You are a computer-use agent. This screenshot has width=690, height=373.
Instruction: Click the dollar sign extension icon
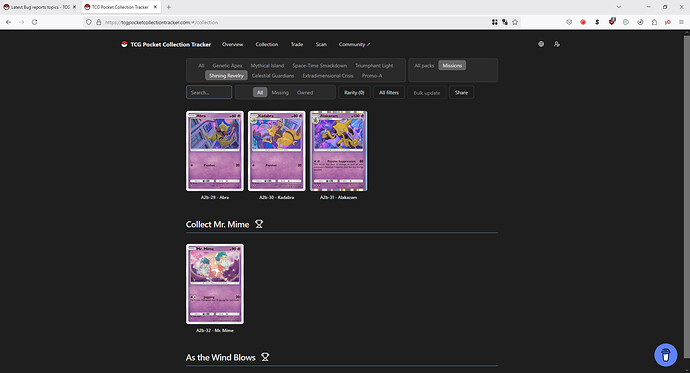tap(597, 22)
